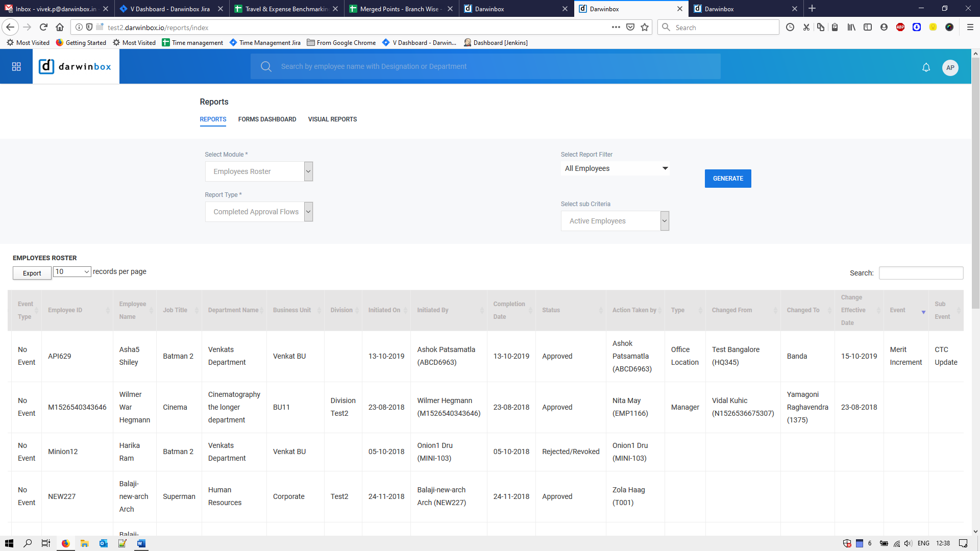Screen dimensions: 980x551
Task: Click the search magnifier icon in header
Action: (266, 66)
